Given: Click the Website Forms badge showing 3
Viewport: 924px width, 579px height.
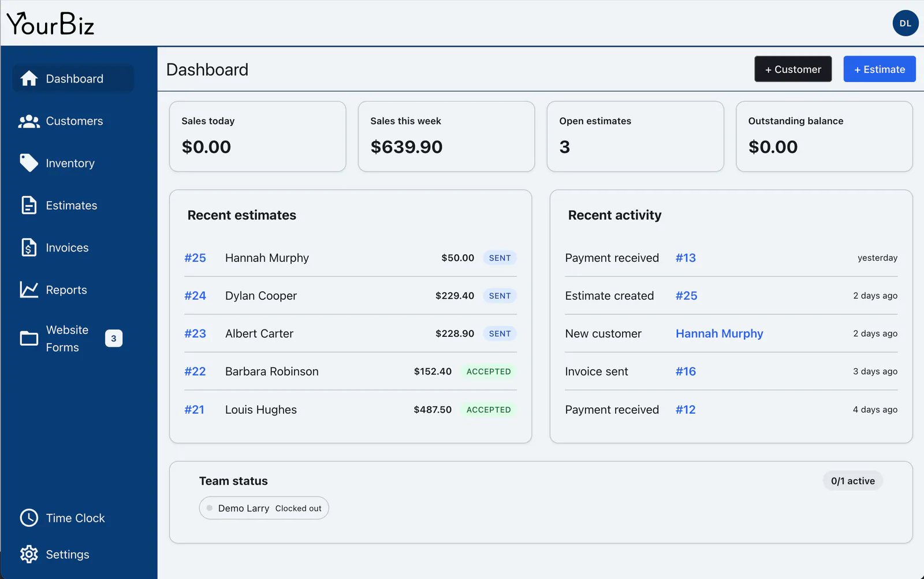Looking at the screenshot, I should tap(114, 339).
